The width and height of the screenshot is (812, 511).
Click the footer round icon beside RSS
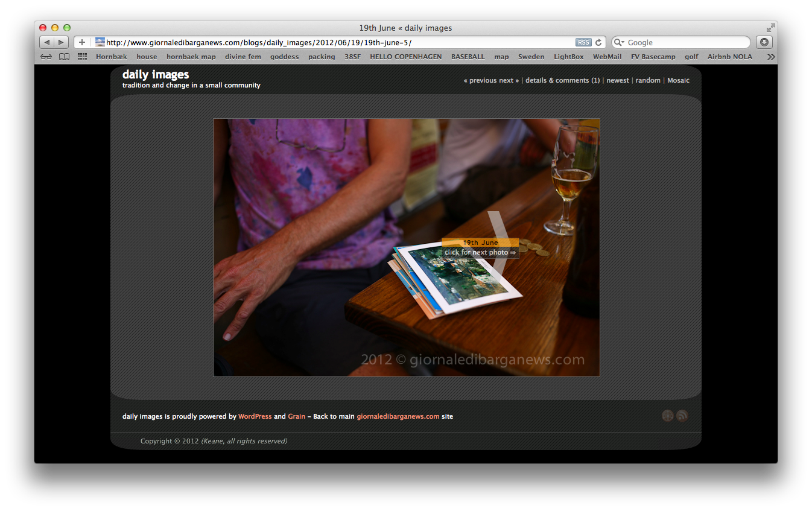coord(668,416)
